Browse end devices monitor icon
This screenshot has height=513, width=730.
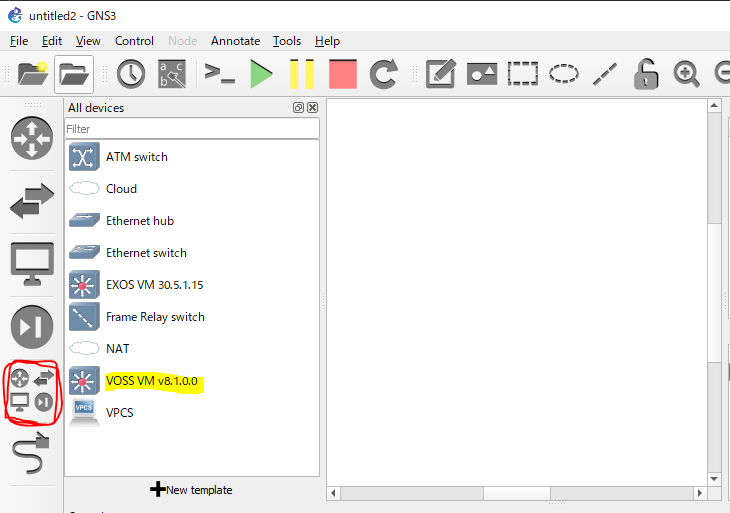[x=32, y=264]
